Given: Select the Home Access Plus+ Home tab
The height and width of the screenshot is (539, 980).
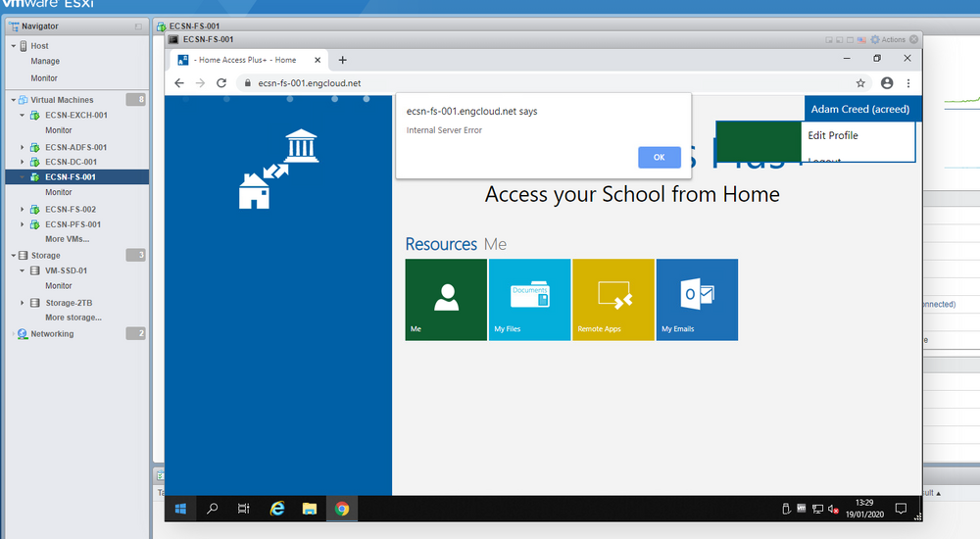Looking at the screenshot, I should [x=248, y=60].
